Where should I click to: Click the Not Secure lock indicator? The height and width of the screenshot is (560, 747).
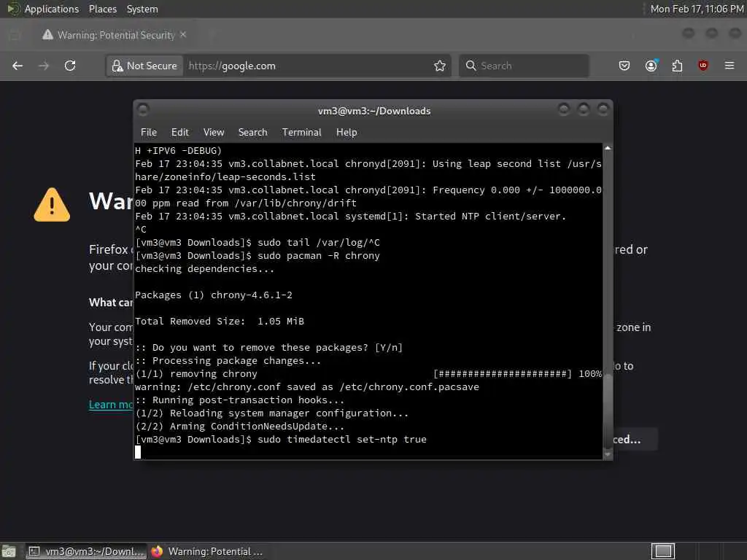click(x=144, y=66)
